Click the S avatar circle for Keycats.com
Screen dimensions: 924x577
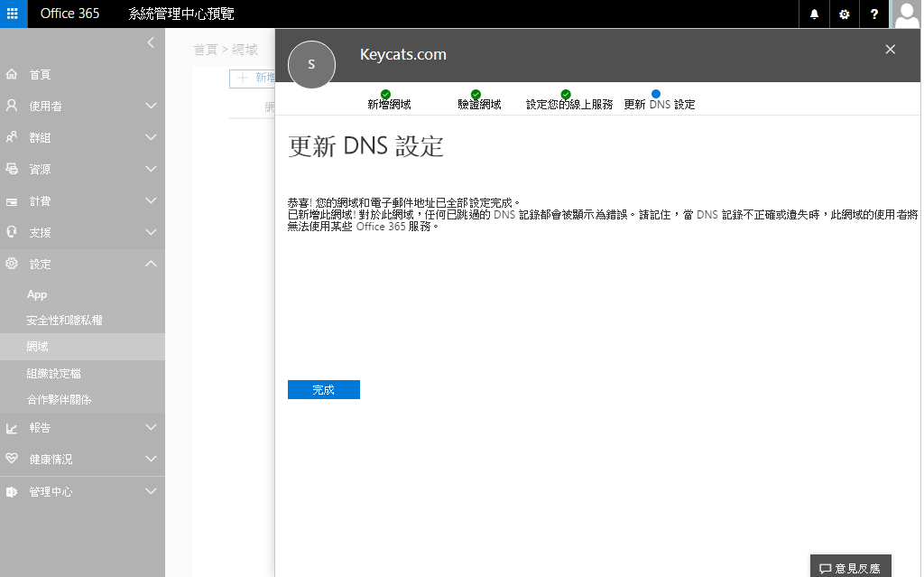[311, 64]
